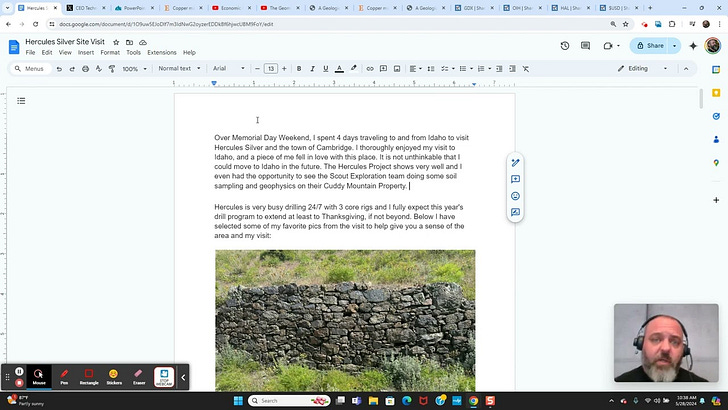Show the document outline
The height and width of the screenshot is (410, 728).
(21, 101)
